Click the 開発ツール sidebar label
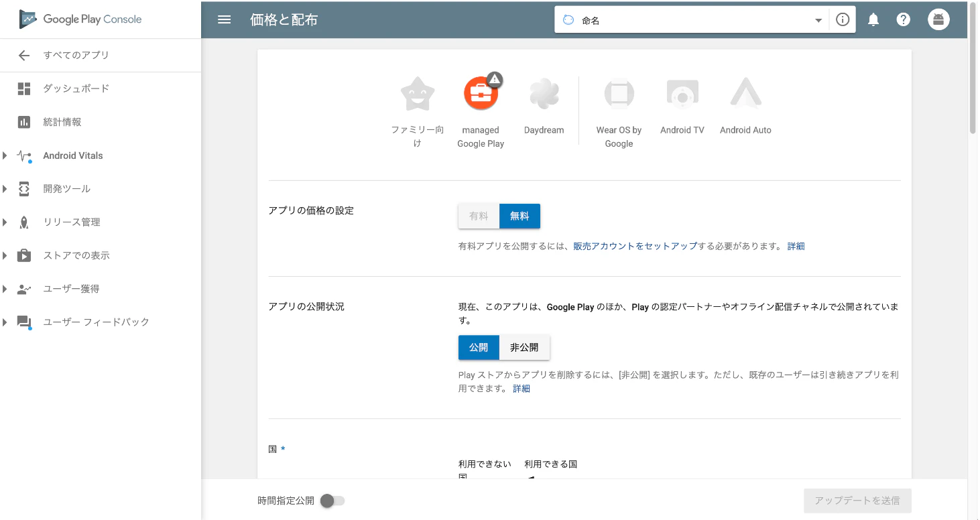The height and width of the screenshot is (520, 980). coord(67,189)
